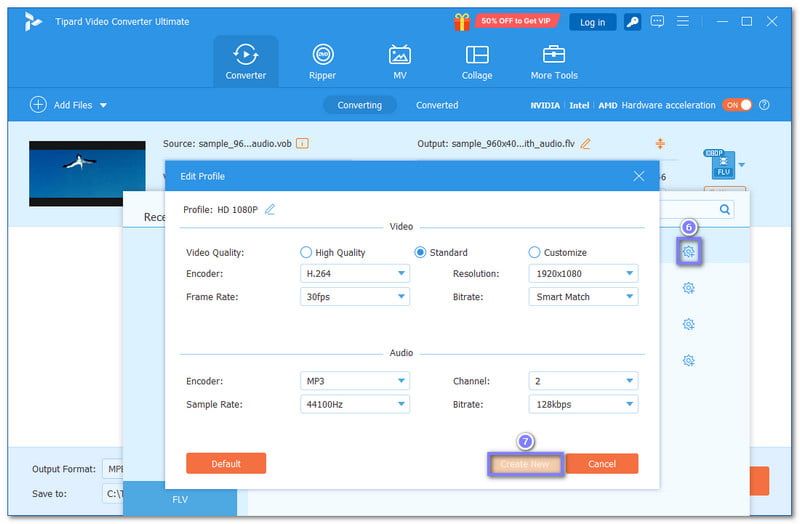Open the MP3 audio encoder dropdown

click(x=355, y=381)
